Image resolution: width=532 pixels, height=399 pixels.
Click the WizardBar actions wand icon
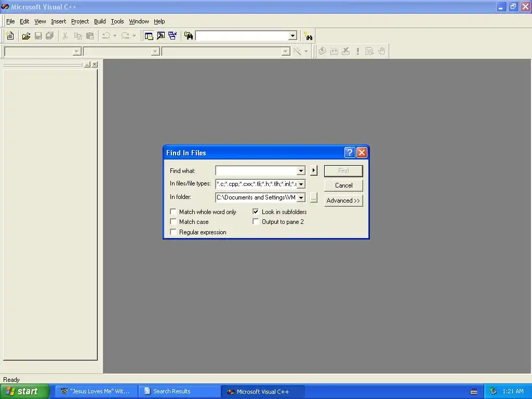tap(297, 51)
